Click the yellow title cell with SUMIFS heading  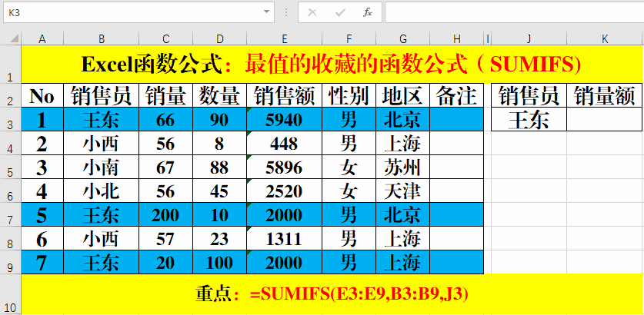click(x=331, y=63)
